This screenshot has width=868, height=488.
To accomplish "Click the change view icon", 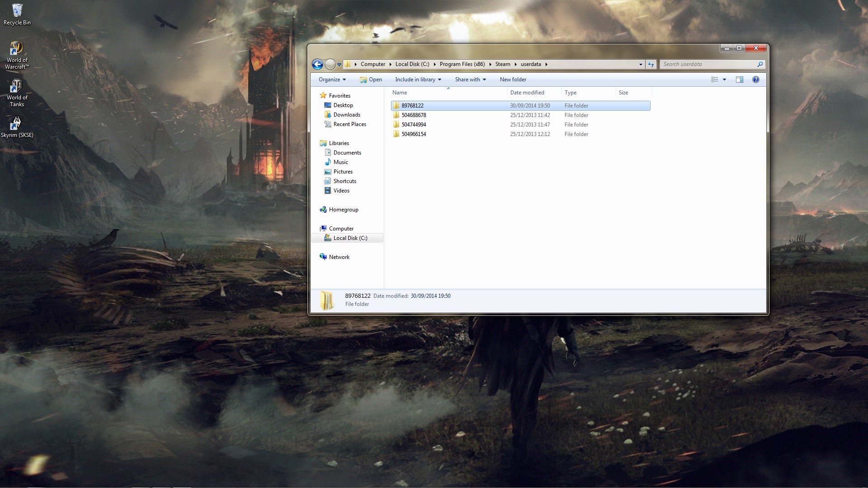I will 715,80.
